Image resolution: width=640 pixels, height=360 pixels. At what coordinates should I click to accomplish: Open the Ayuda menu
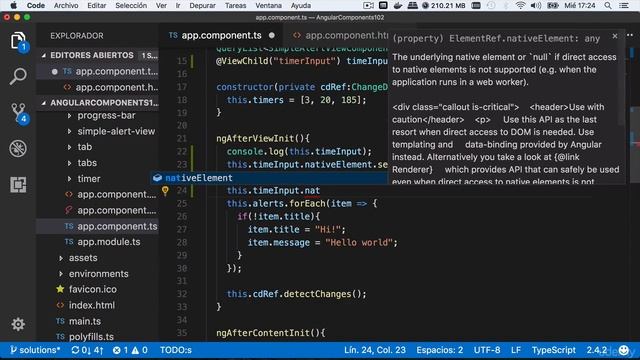pos(301,5)
